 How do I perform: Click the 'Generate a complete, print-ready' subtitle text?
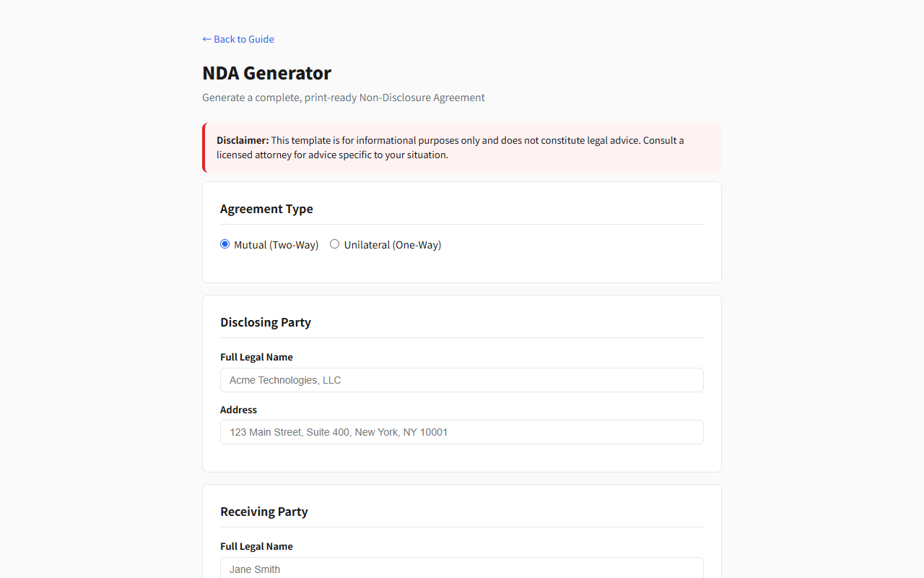[x=343, y=98]
